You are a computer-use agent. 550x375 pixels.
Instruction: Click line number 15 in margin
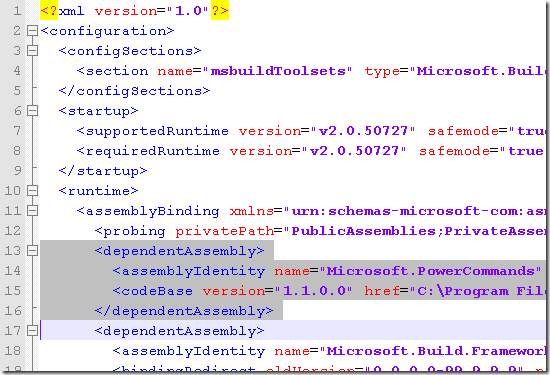[x=13, y=290]
